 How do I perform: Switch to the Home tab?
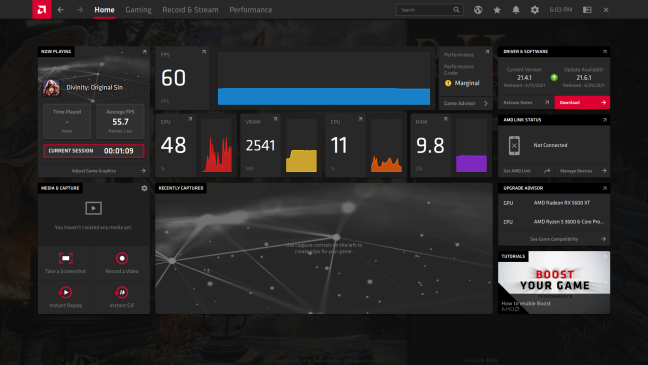104,10
